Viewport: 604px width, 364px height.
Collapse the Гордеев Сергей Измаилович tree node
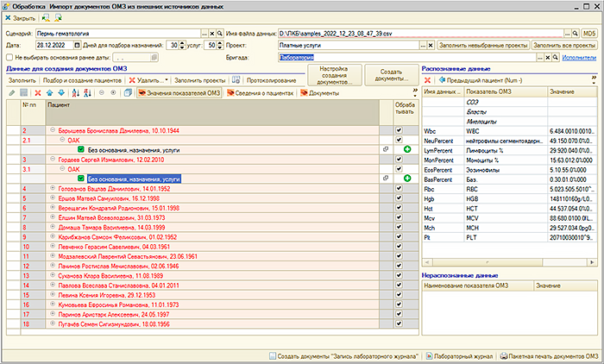[x=52, y=160]
